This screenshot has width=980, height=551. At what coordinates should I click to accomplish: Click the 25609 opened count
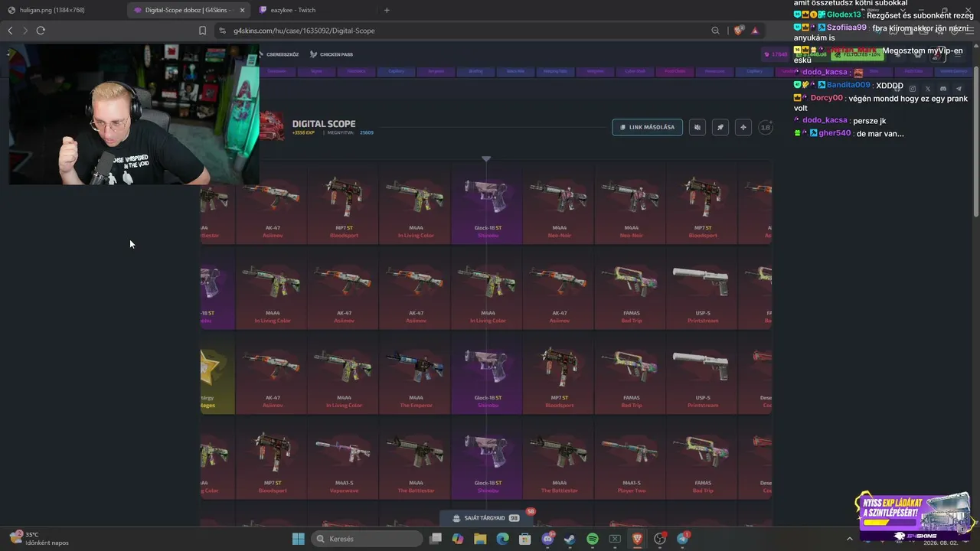click(x=367, y=133)
